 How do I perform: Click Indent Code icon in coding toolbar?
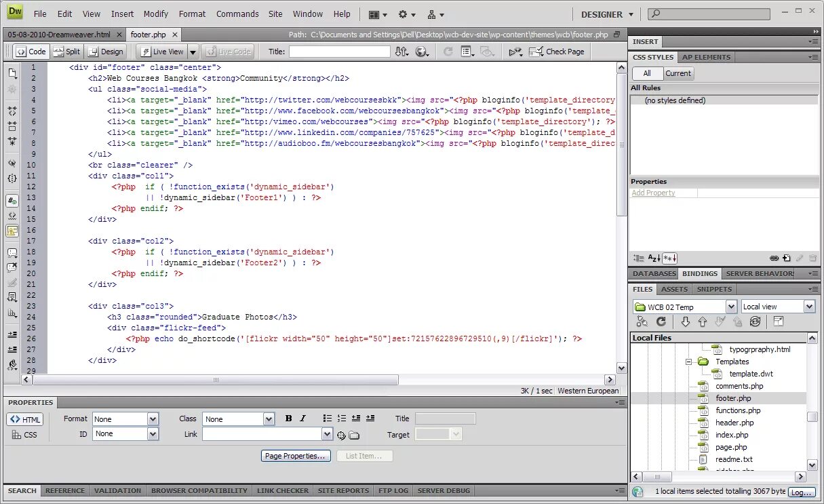coord(12,334)
